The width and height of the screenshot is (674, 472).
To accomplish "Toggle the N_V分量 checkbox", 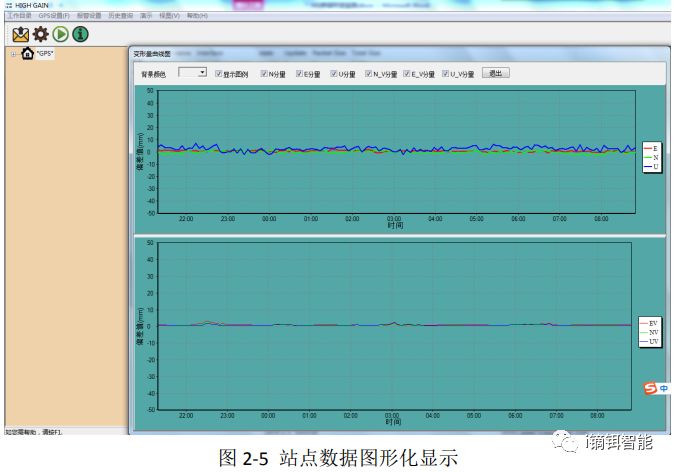I will [369, 74].
